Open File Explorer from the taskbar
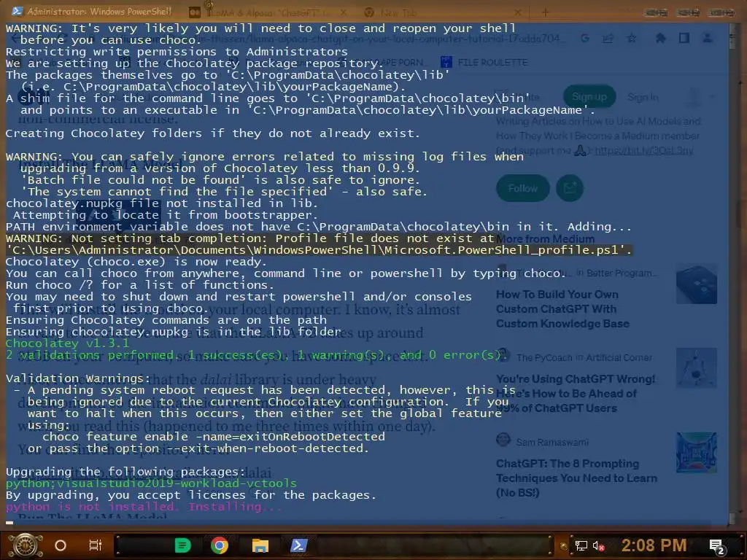The image size is (747, 560). pyautogui.click(x=260, y=545)
